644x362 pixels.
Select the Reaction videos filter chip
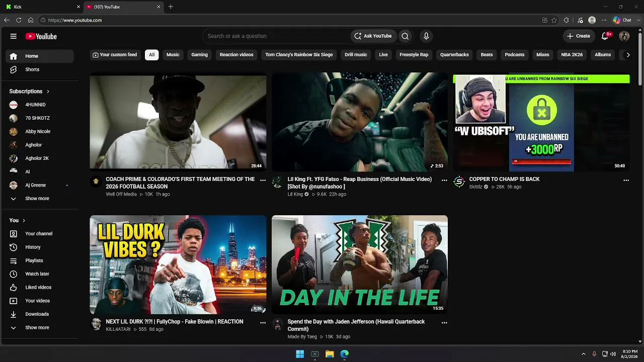[x=236, y=55]
